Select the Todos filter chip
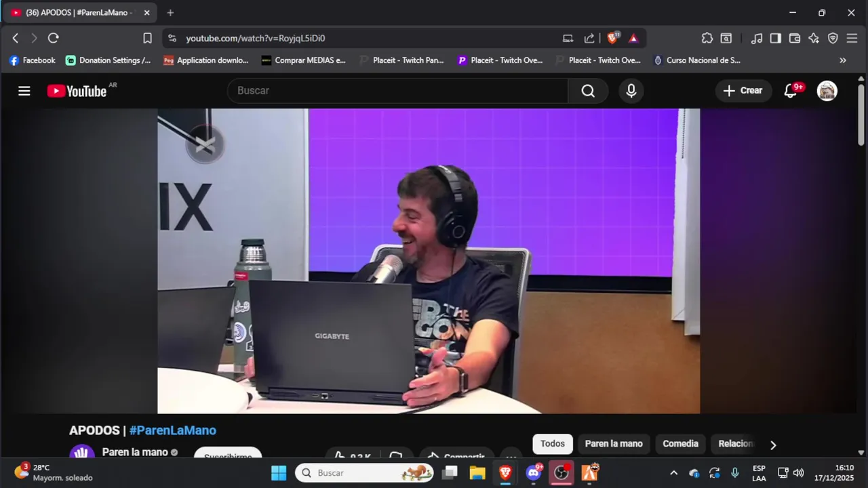 553,444
